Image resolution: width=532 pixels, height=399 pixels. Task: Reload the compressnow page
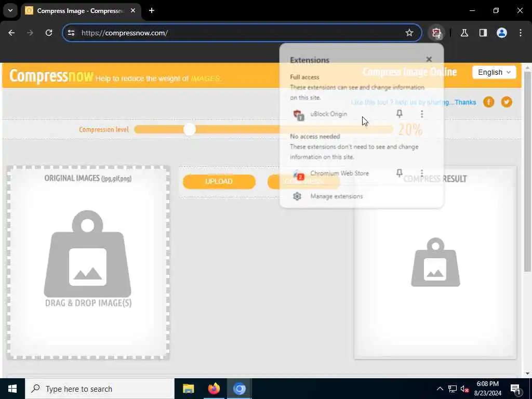pyautogui.click(x=49, y=33)
